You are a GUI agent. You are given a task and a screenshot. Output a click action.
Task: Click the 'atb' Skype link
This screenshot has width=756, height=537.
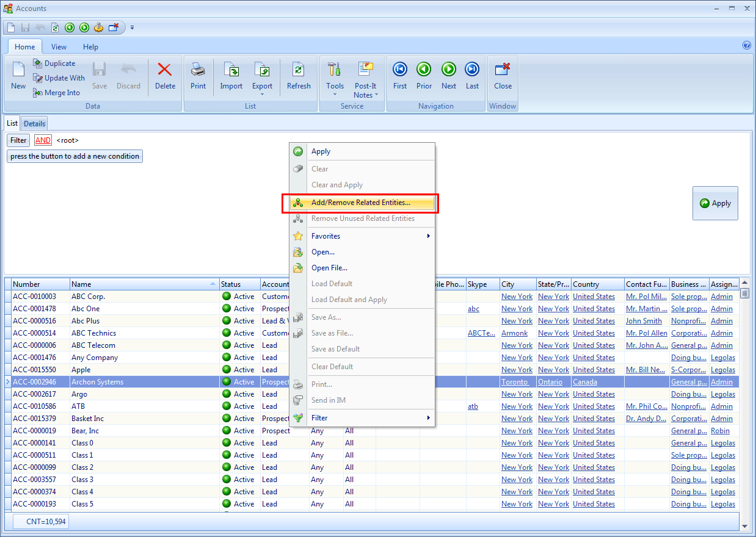click(473, 406)
